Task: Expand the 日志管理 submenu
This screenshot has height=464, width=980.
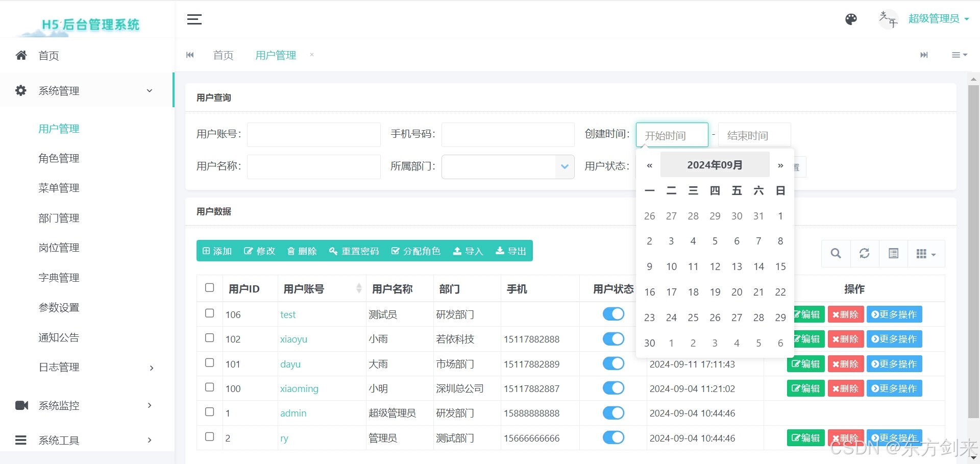Action: click(x=87, y=368)
